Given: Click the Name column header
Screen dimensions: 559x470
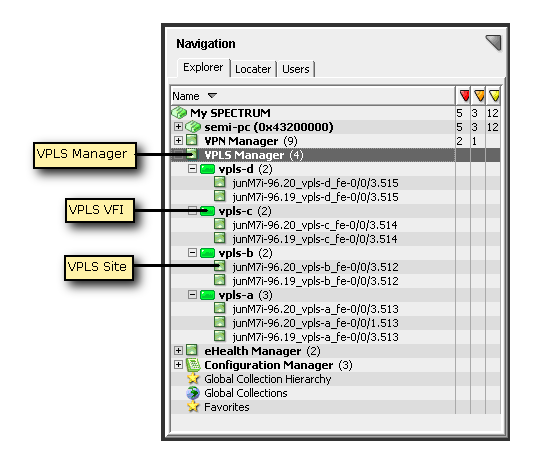Looking at the screenshot, I should click(x=313, y=96).
